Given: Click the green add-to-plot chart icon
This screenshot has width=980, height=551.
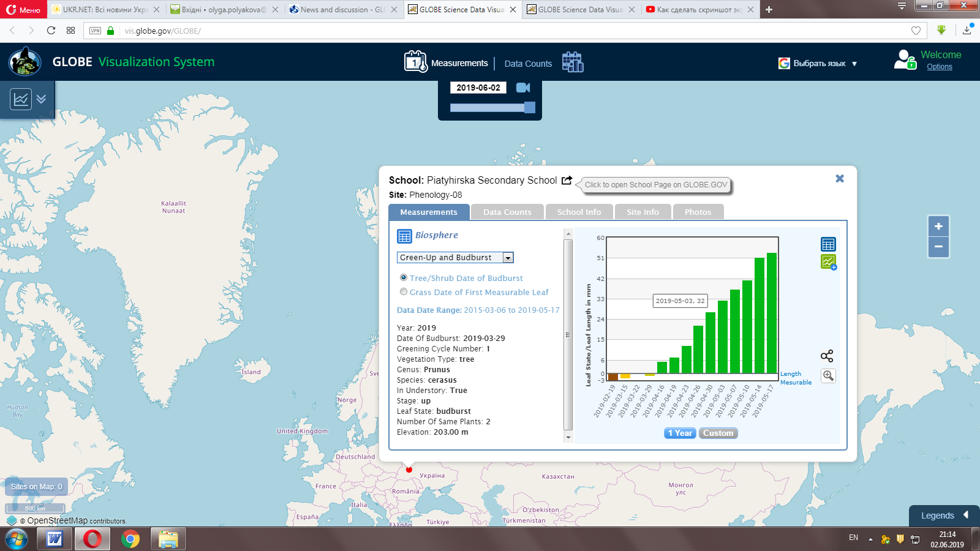Looking at the screenshot, I should (828, 262).
